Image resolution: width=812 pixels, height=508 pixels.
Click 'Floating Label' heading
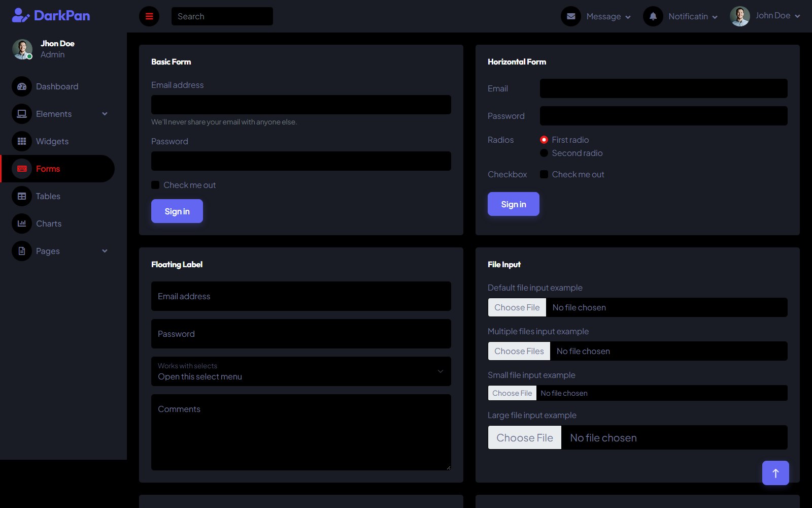coord(177,264)
